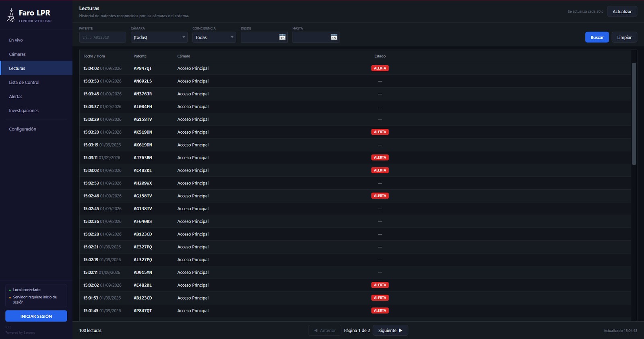The width and height of the screenshot is (644, 339).
Task: Click the Actualizar button
Action: point(622,12)
